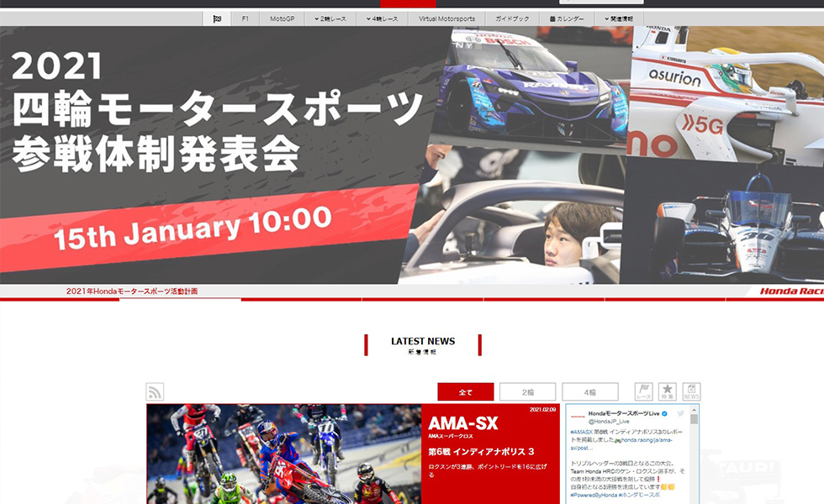Open the F1 menu item
The width and height of the screenshot is (824, 504).
coord(245,18)
